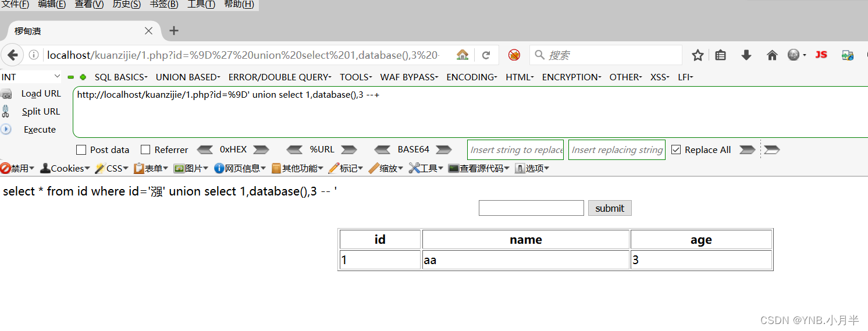Screen dimensions: 868x331
Task: Focus the page text input beside submit
Action: pyautogui.click(x=531, y=208)
